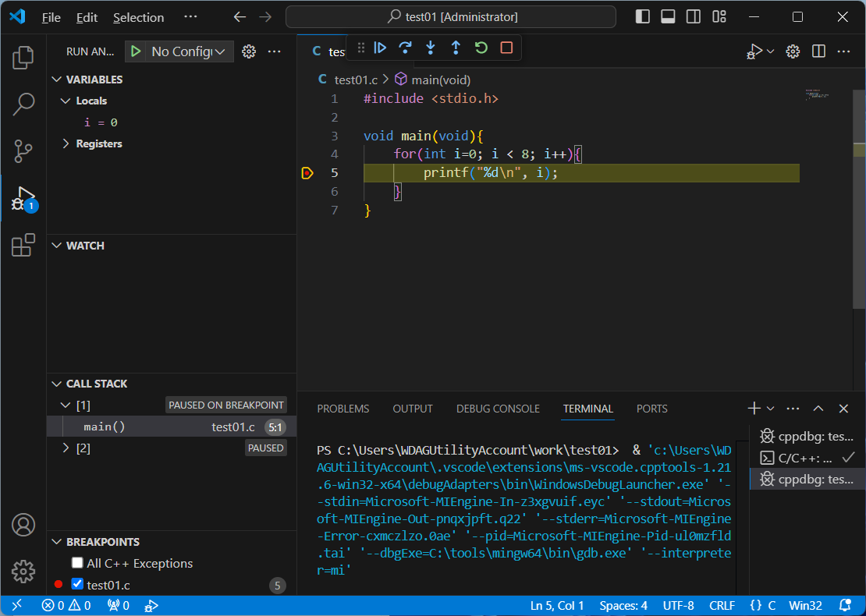
Task: Open the Extensions view in the activity bar
Action: click(x=23, y=246)
